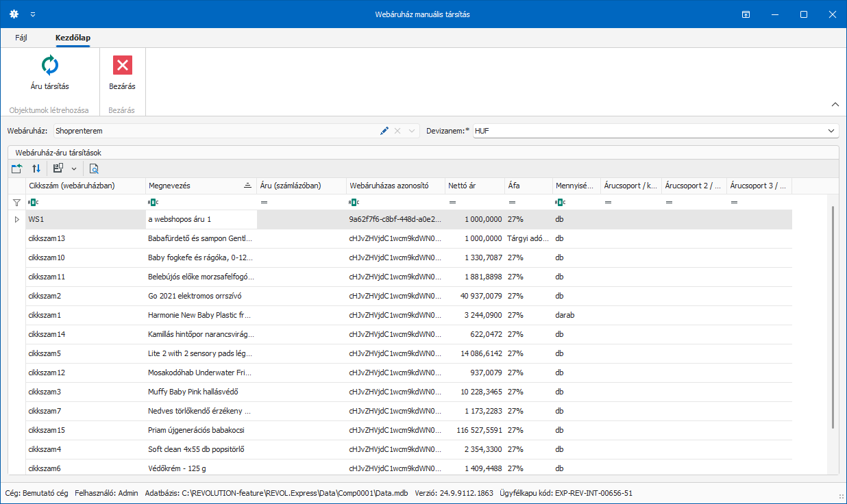Click the export icon in grid toolbar
Image resolution: width=847 pixels, height=504 pixels.
tap(17, 168)
